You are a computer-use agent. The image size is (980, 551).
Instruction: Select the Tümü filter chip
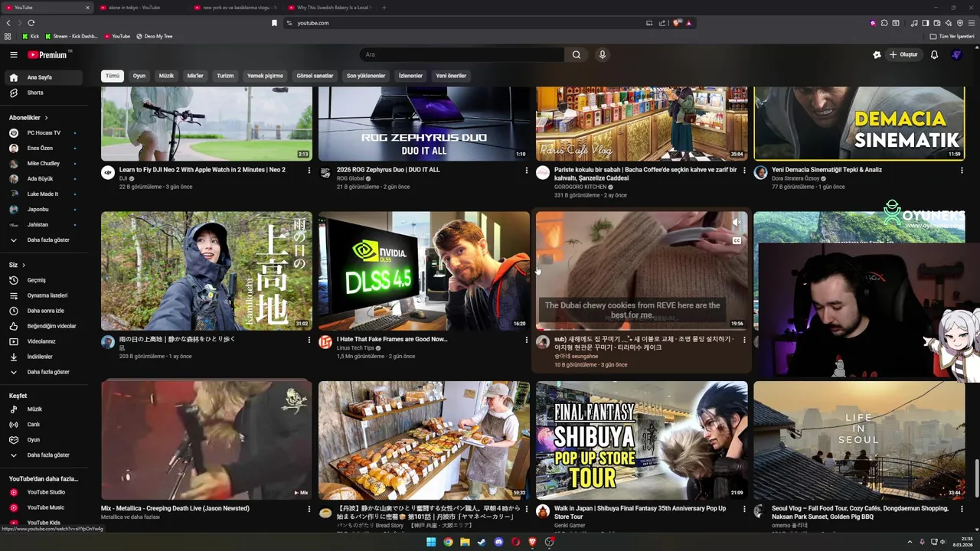113,76
